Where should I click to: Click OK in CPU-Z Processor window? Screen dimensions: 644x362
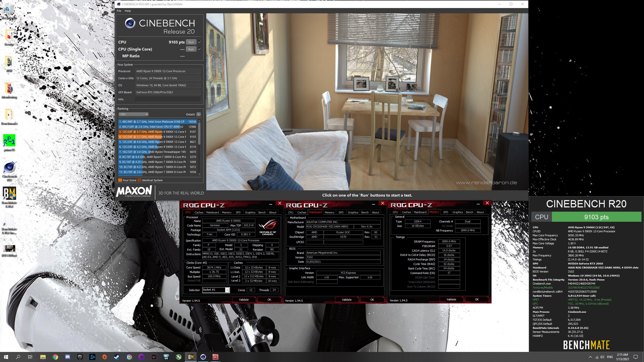tap(269, 300)
